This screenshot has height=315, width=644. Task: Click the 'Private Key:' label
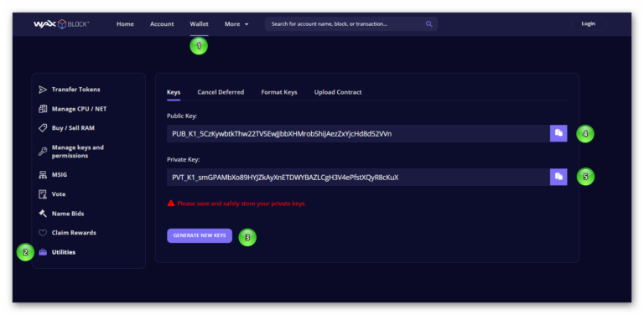(183, 159)
